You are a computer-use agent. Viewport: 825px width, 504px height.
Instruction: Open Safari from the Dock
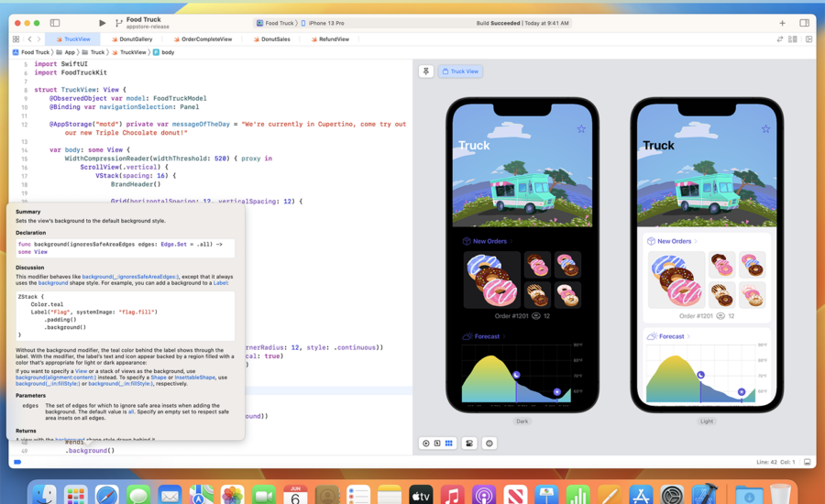107,495
